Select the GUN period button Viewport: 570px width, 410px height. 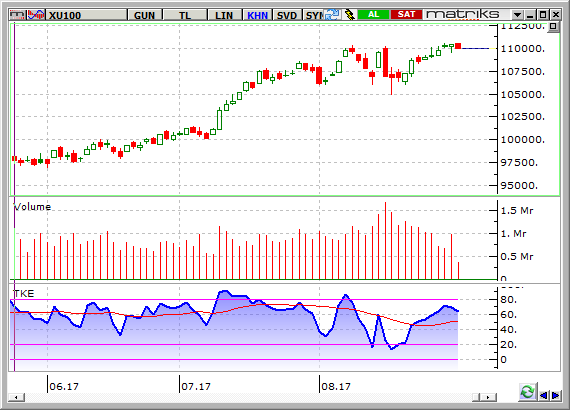point(145,15)
